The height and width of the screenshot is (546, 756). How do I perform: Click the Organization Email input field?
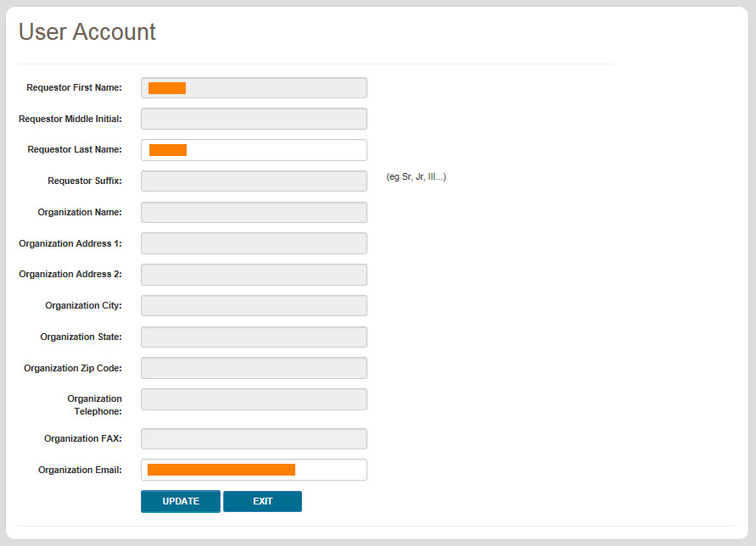point(254,469)
